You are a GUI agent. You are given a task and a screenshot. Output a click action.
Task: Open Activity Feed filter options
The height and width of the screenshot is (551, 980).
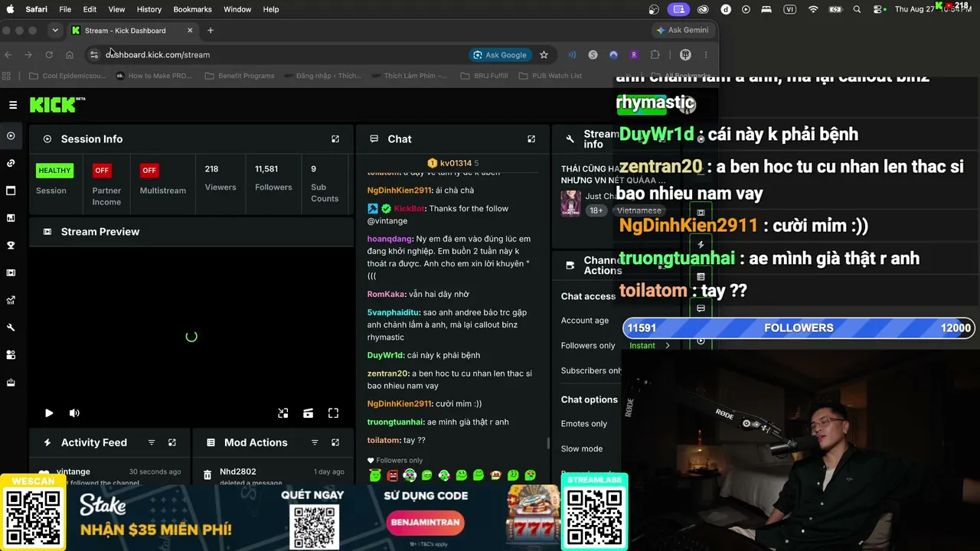[x=152, y=442]
